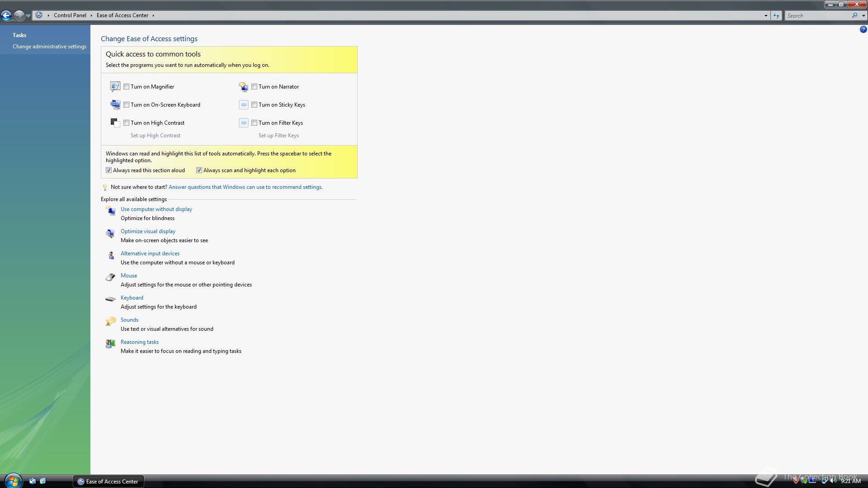Select Ease of Access Center breadcrumb

coord(123,15)
